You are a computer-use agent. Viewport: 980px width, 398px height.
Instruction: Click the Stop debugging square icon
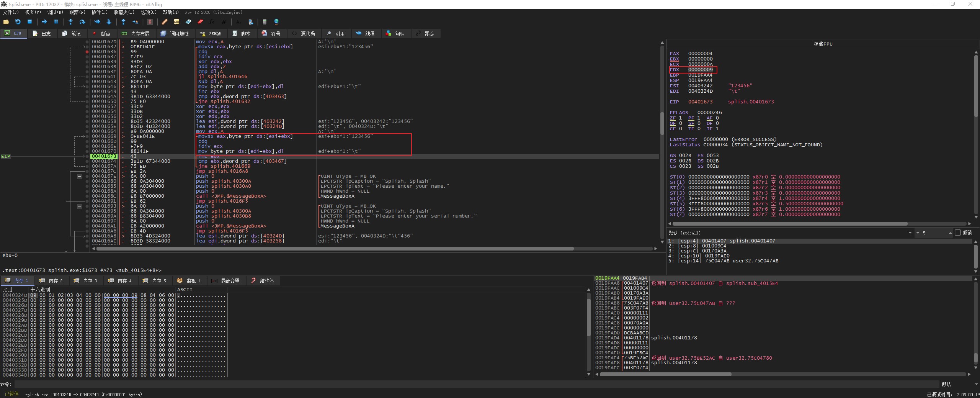coord(29,22)
